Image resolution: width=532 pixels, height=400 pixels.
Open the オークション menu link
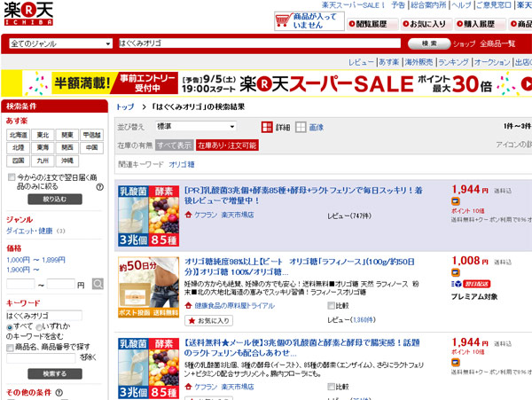(x=492, y=62)
